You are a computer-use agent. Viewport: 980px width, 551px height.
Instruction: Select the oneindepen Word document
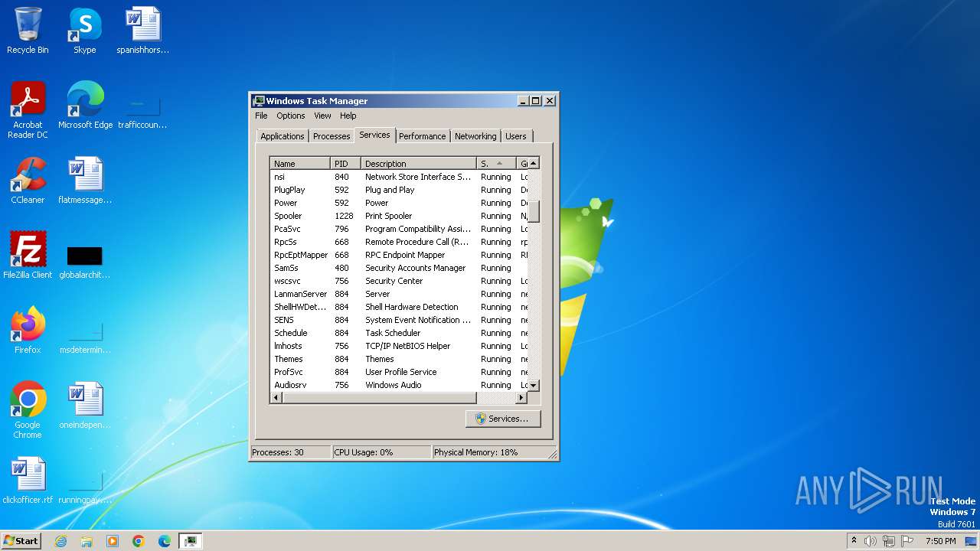pos(85,406)
